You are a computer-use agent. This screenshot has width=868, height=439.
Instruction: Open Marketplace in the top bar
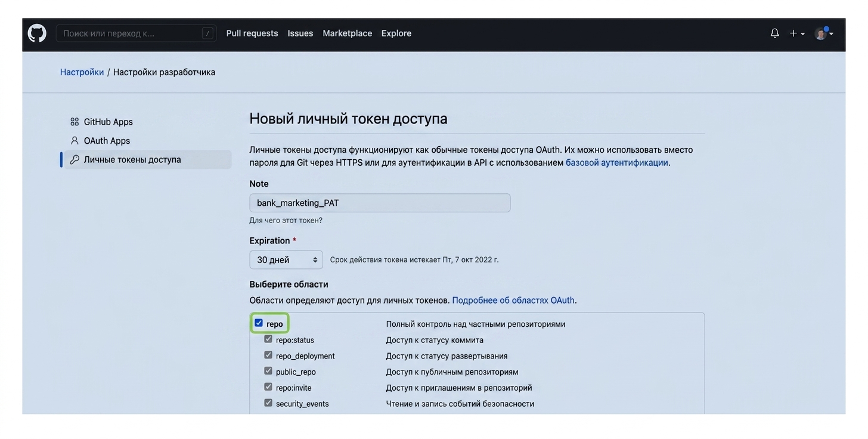(348, 33)
